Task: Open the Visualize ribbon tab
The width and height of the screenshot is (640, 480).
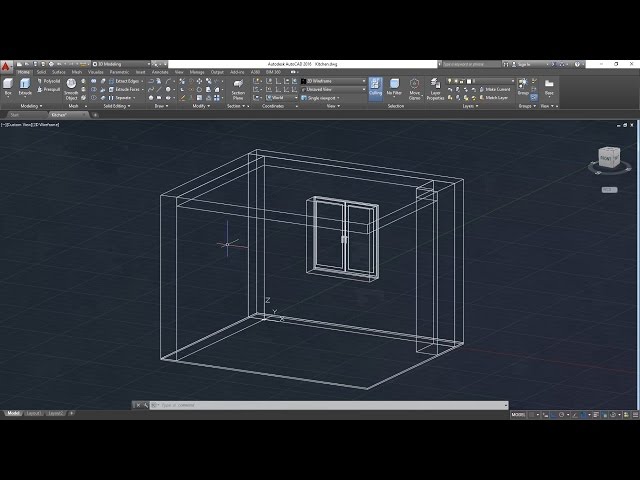Action: click(96, 72)
